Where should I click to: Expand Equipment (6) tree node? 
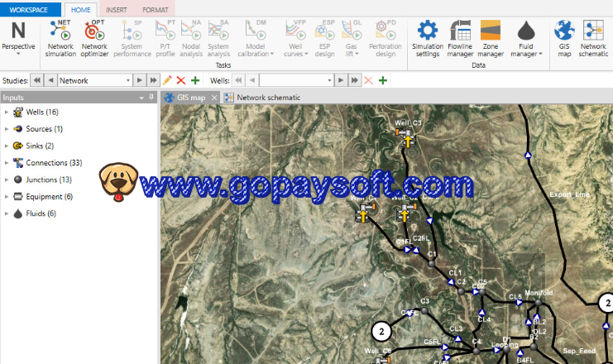pos(7,197)
